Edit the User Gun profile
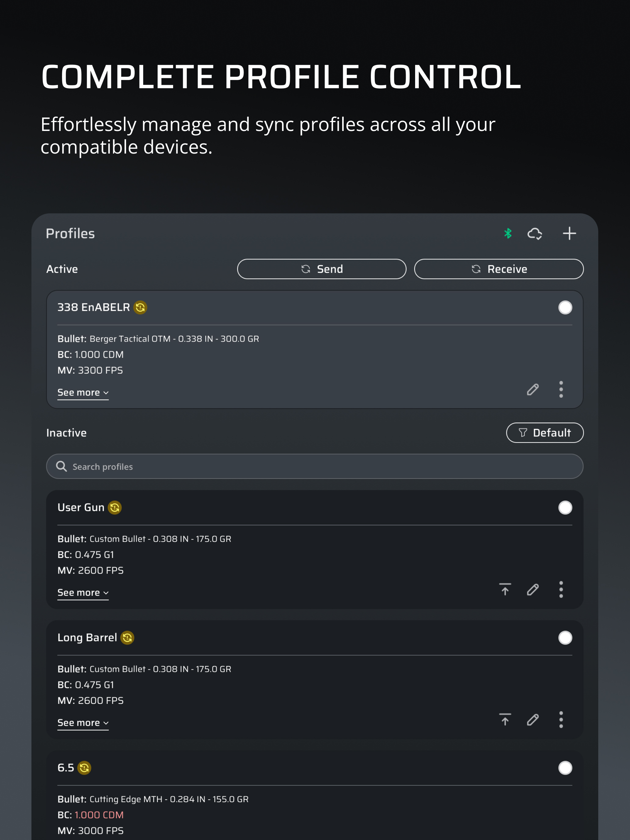 pyautogui.click(x=533, y=589)
